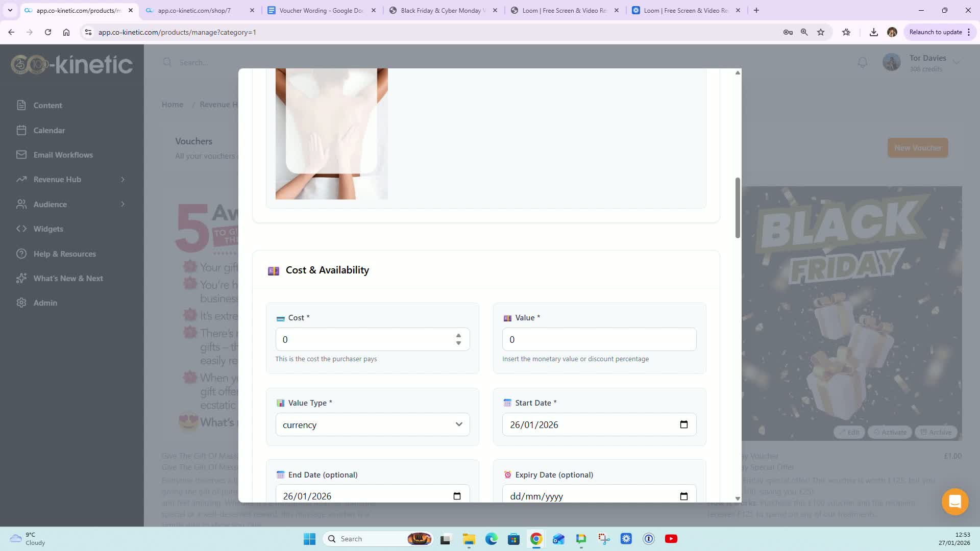980x551 pixels.
Task: Open the tab search dropdown
Action: click(x=10, y=10)
